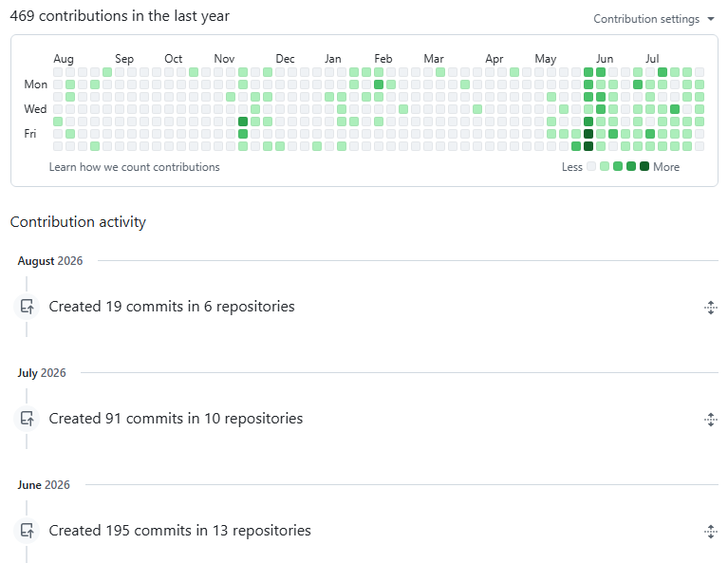This screenshot has width=728, height=563.
Task: Click Created 91 commits in 10 repositories
Action: pyautogui.click(x=176, y=419)
